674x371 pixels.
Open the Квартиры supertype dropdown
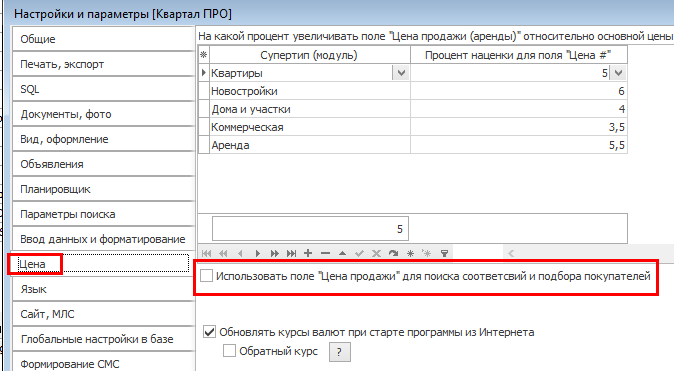click(401, 73)
